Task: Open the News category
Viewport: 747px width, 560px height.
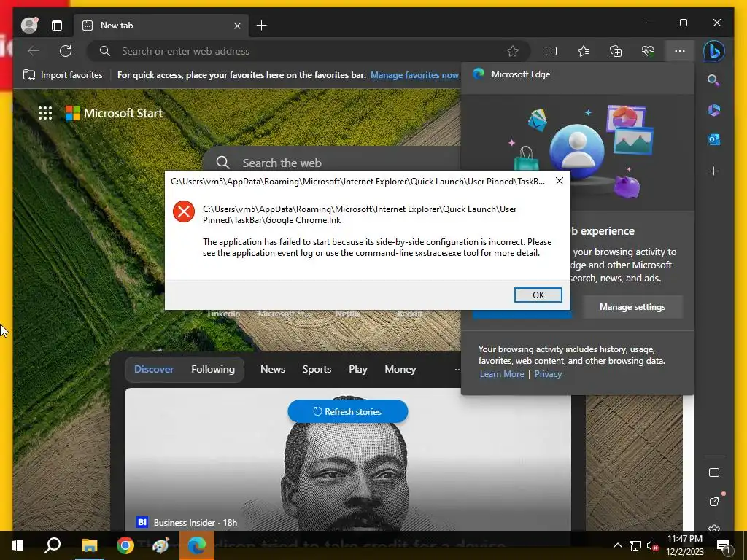Action: pyautogui.click(x=273, y=369)
